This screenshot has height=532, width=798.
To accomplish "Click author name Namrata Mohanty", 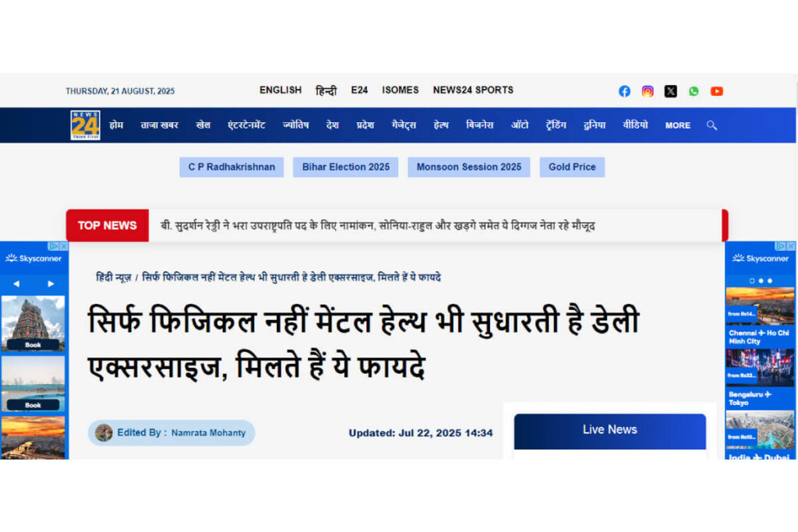I will pyautogui.click(x=208, y=433).
